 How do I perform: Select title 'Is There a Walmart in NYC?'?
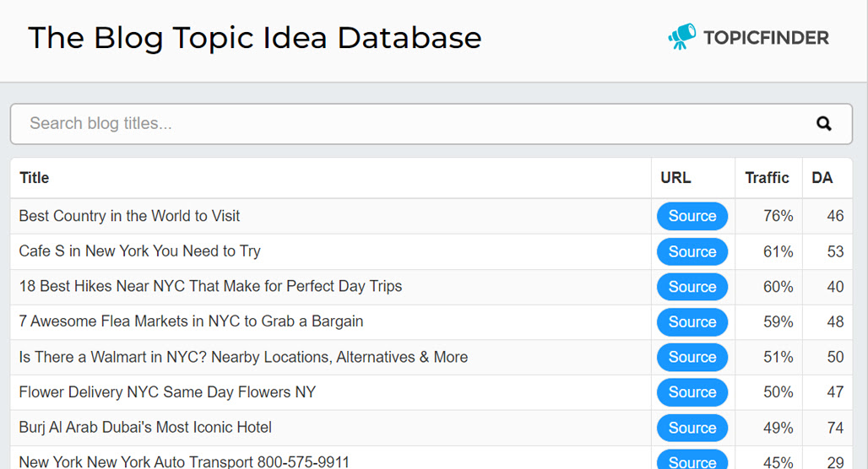pyautogui.click(x=243, y=357)
